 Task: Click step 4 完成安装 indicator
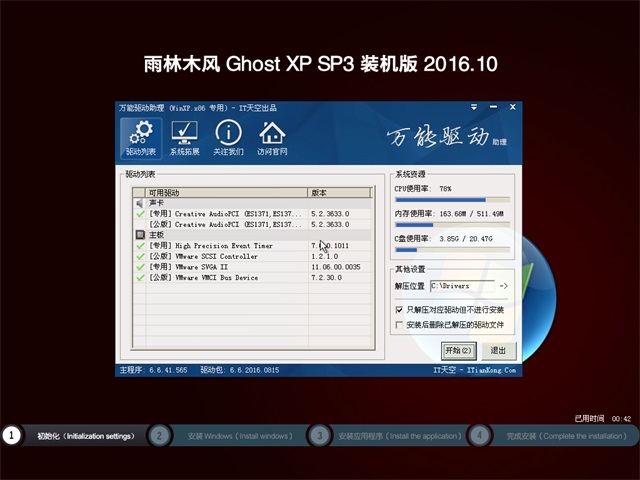pos(480,436)
